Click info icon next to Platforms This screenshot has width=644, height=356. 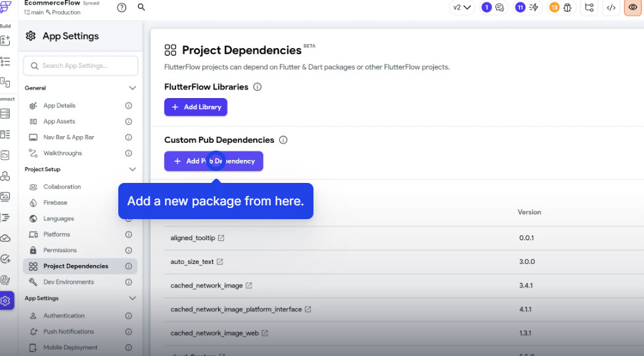tap(129, 234)
